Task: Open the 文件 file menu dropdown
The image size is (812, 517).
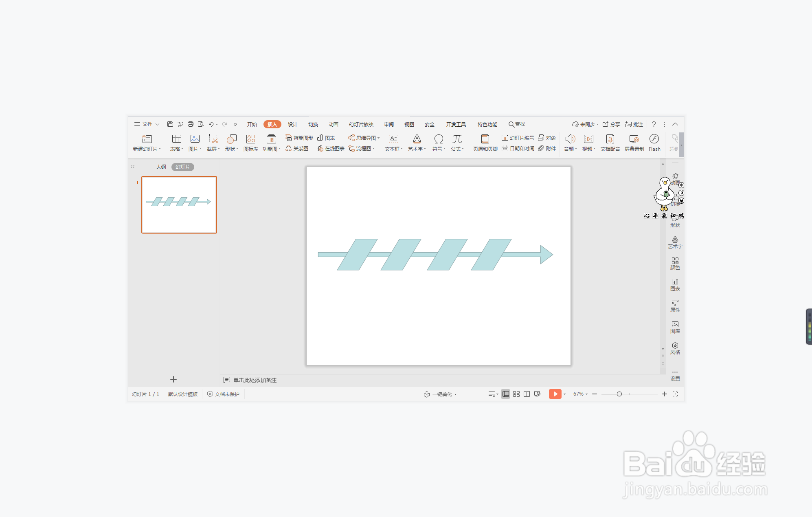Action: 147,124
